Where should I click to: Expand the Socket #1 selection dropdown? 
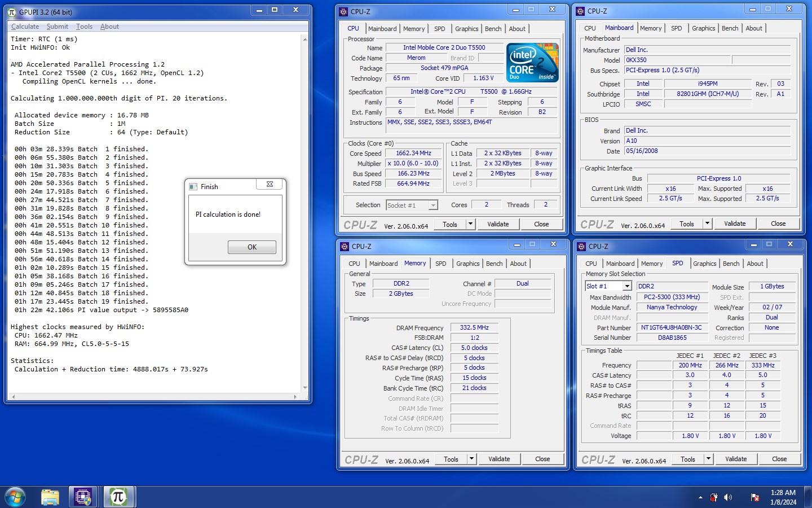point(433,205)
